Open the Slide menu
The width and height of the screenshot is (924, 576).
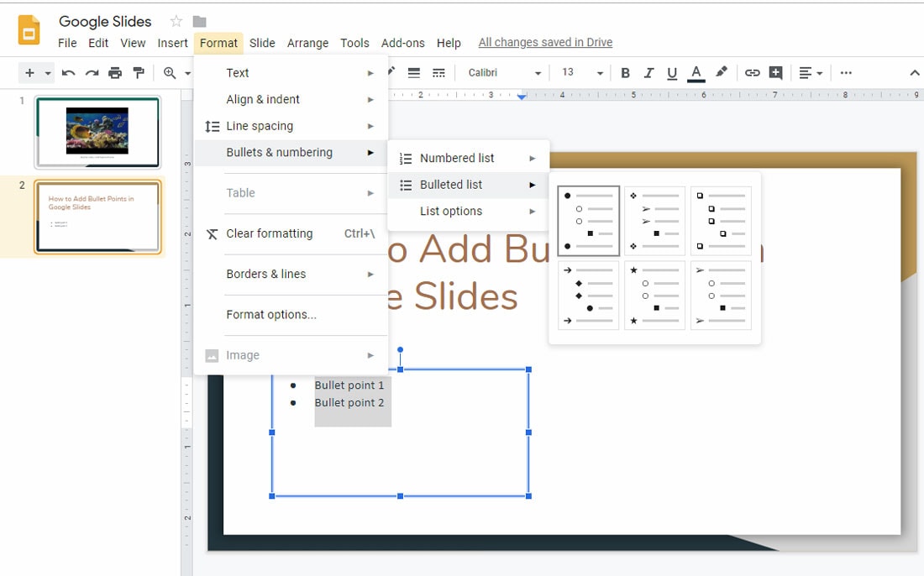coord(262,43)
